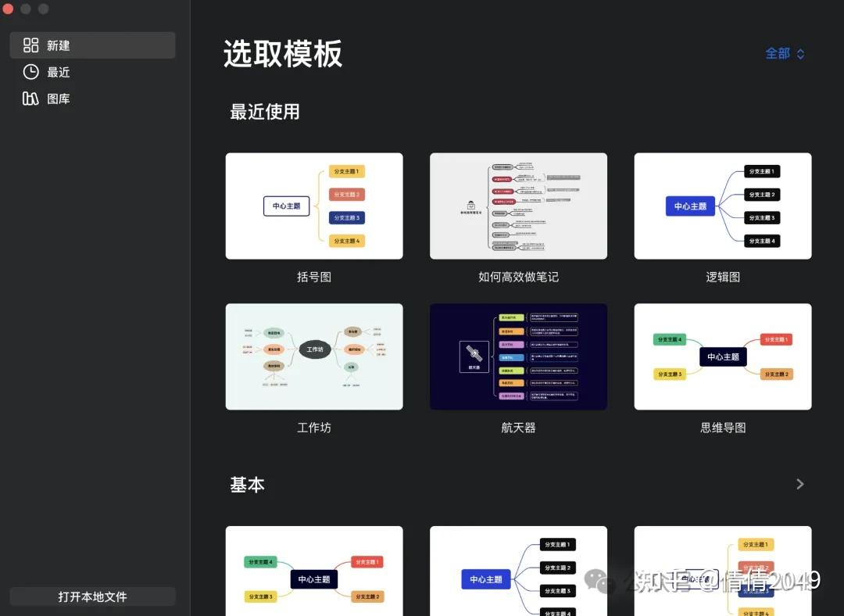Screen dimensions: 844x616
Task: Select the 航天器 template preview
Action: click(518, 356)
